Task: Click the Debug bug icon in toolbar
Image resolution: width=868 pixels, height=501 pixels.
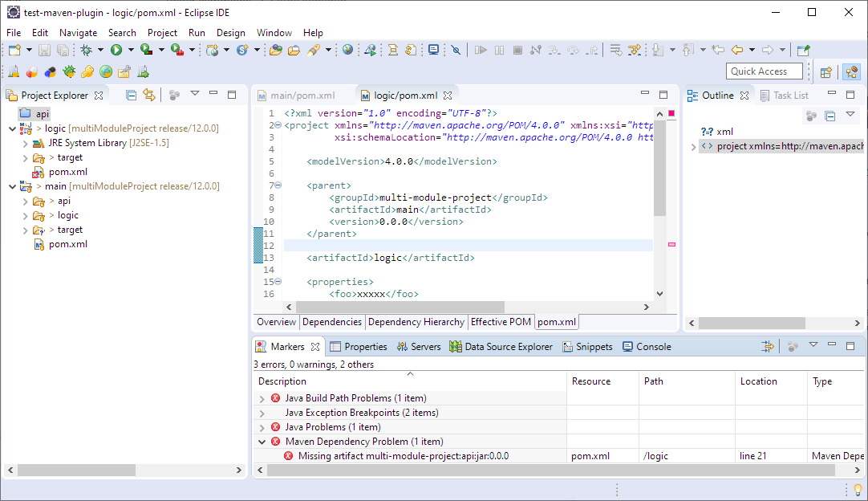Action: [87, 50]
